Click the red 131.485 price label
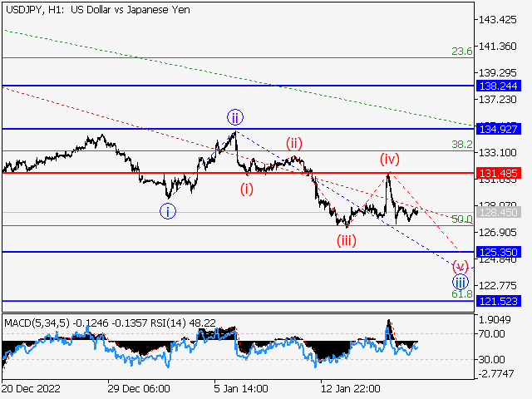 499,174
